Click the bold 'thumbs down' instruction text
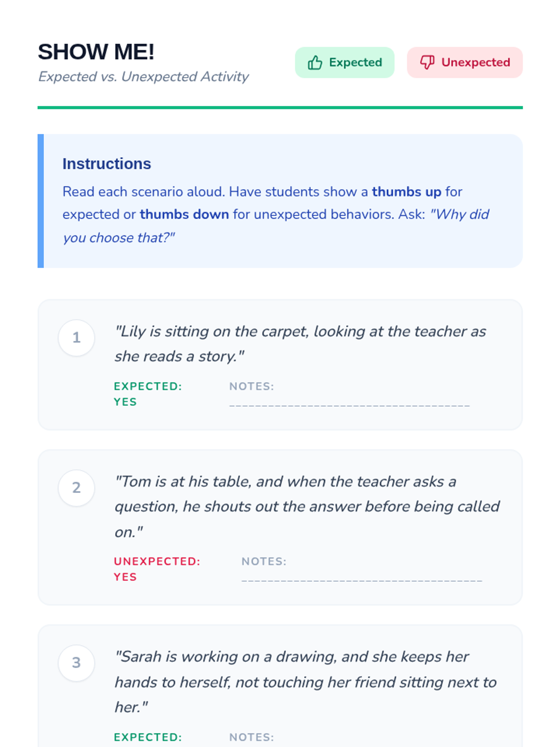Screen dimensions: 560x747 184,214
